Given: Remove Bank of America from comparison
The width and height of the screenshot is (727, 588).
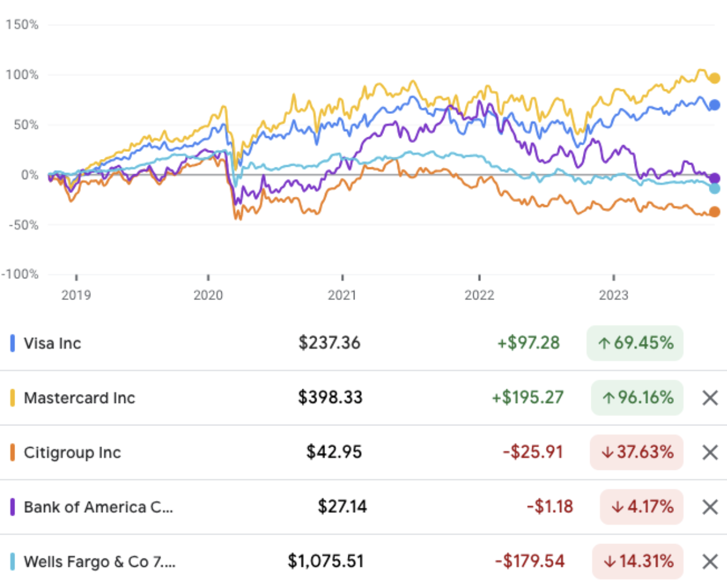Looking at the screenshot, I should pyautogui.click(x=711, y=507).
